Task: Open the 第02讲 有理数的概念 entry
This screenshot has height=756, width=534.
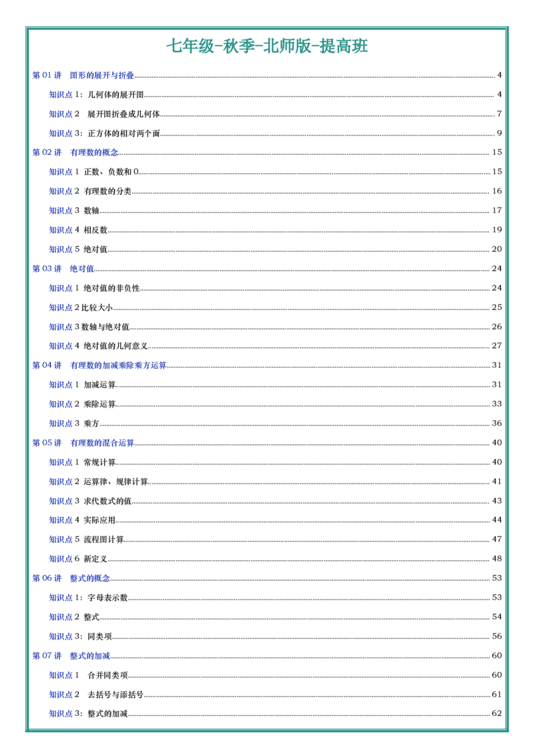Action: tap(267, 152)
